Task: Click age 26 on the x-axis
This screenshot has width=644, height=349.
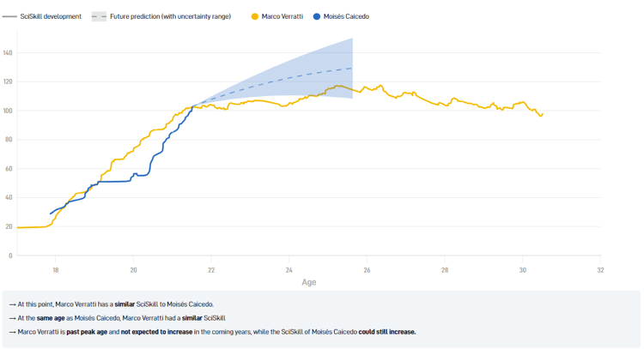Action: [x=367, y=269]
